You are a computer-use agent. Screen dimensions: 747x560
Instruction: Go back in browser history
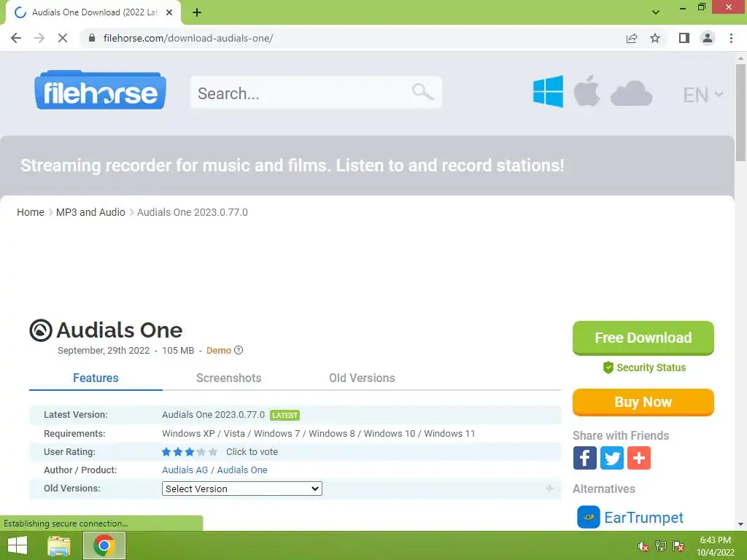[16, 38]
